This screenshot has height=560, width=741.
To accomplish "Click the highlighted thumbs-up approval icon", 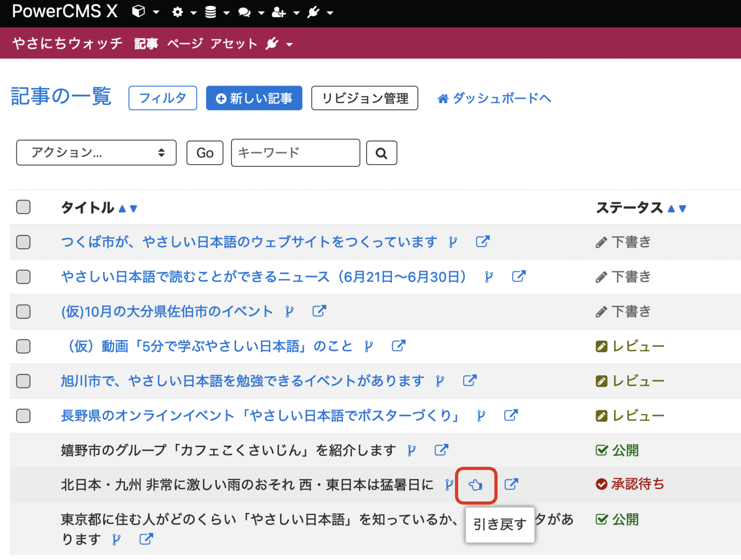I will (476, 485).
